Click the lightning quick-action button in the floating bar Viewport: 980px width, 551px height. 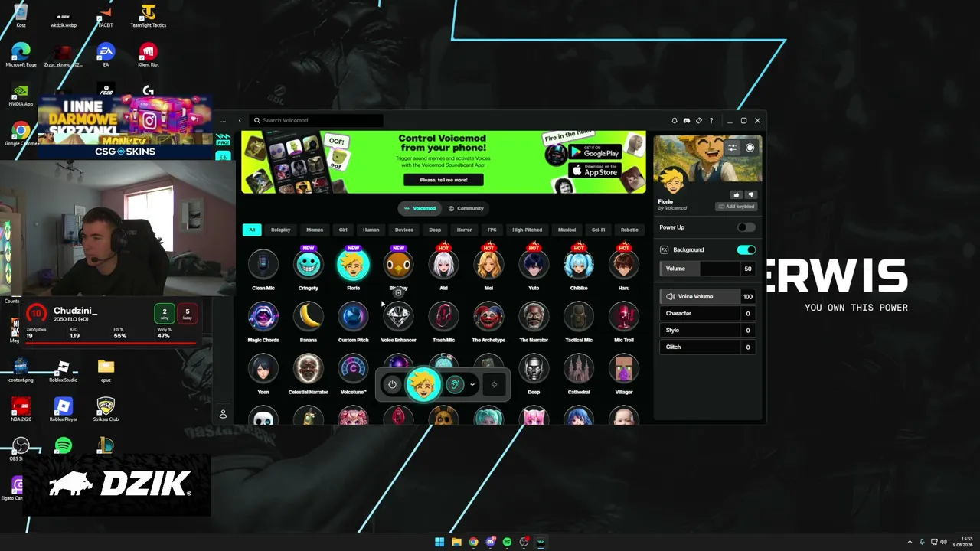pos(494,384)
